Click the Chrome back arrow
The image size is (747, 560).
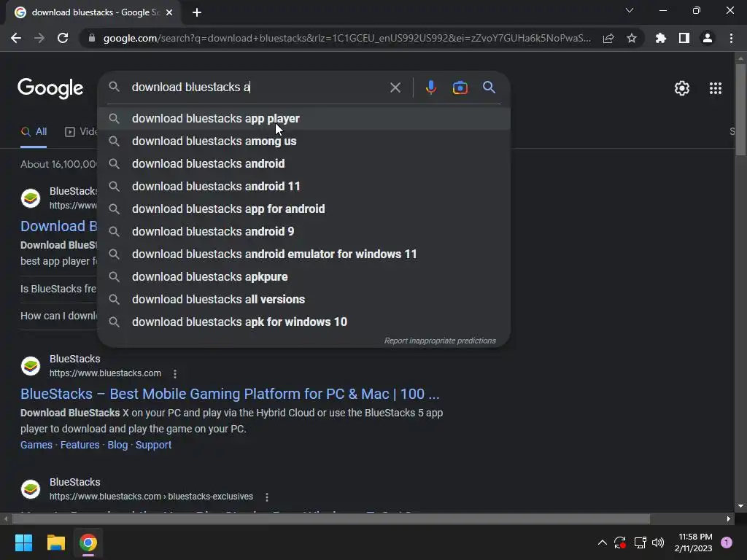tap(16, 38)
